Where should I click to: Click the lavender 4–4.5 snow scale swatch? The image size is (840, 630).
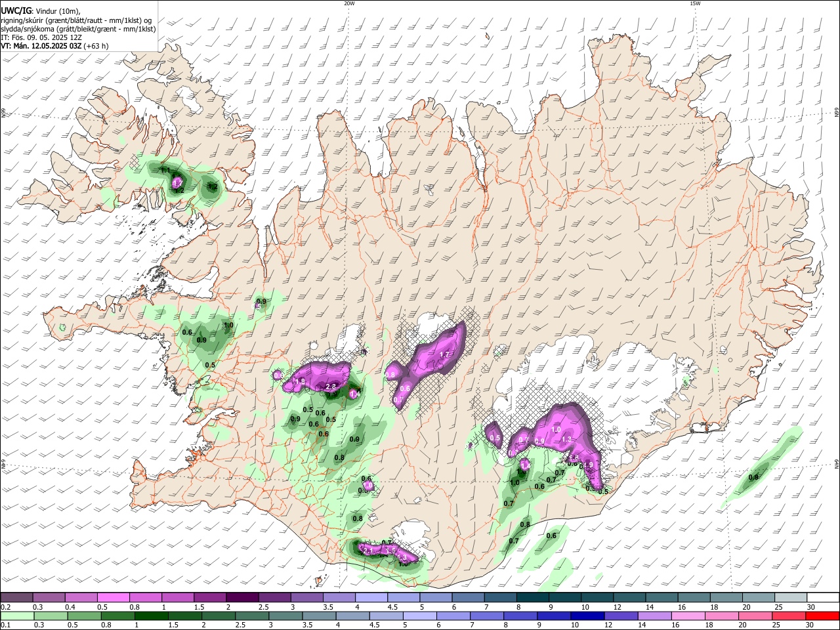(371, 597)
